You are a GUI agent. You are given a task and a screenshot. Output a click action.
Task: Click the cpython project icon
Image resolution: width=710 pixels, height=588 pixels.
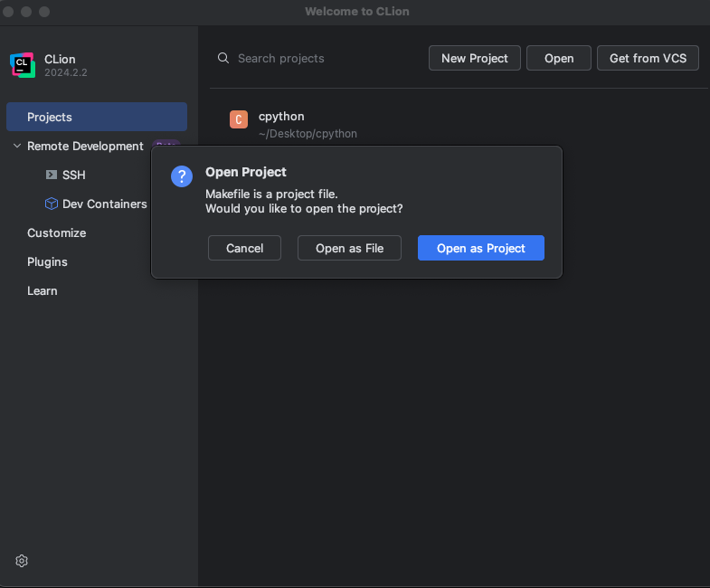pyautogui.click(x=239, y=119)
